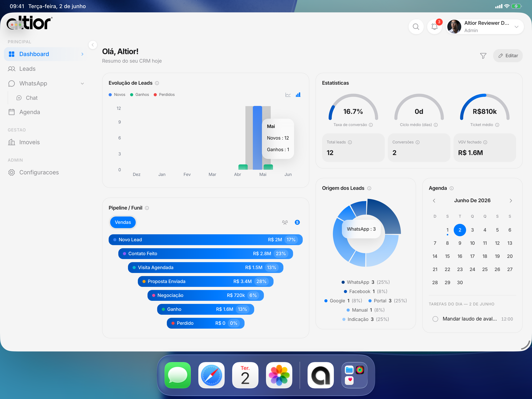Select the Proposta Enviada funnel stage
Viewport: 532px width, 399px height.
pos(206,281)
